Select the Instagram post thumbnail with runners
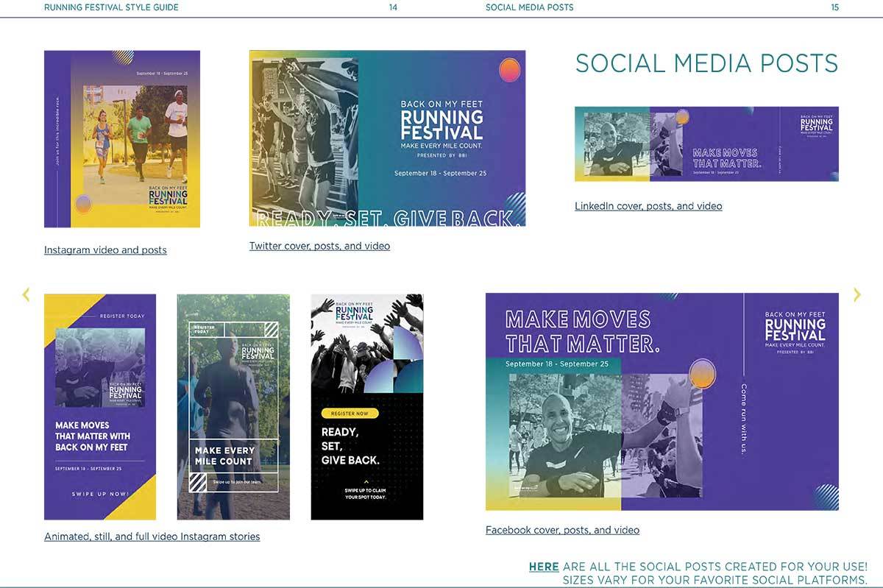Image resolution: width=883 pixels, height=588 pixels. click(x=122, y=138)
